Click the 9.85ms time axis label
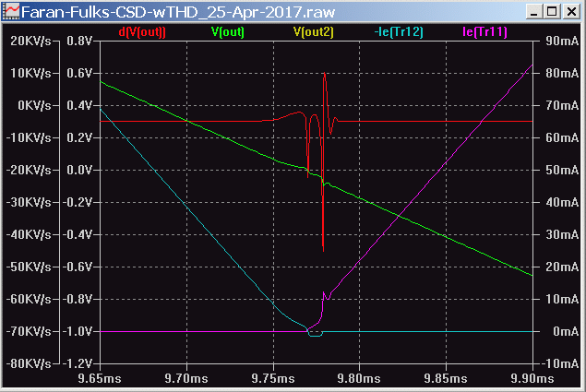 click(446, 378)
